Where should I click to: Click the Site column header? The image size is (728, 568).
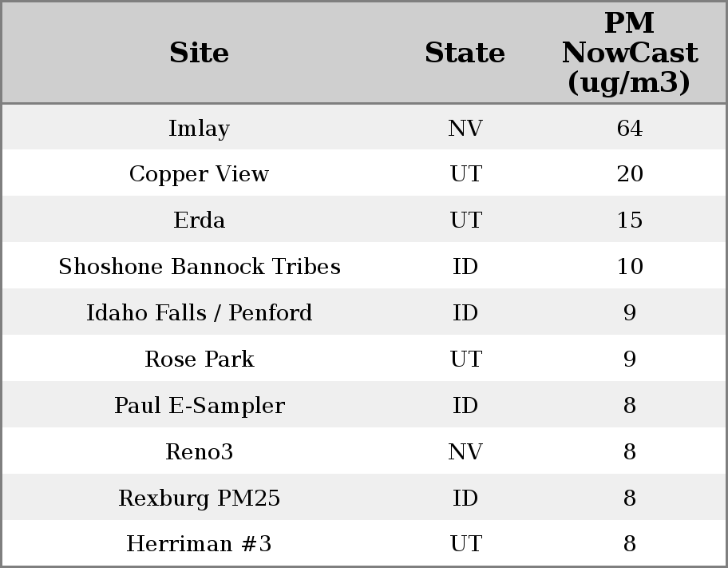[200, 53]
